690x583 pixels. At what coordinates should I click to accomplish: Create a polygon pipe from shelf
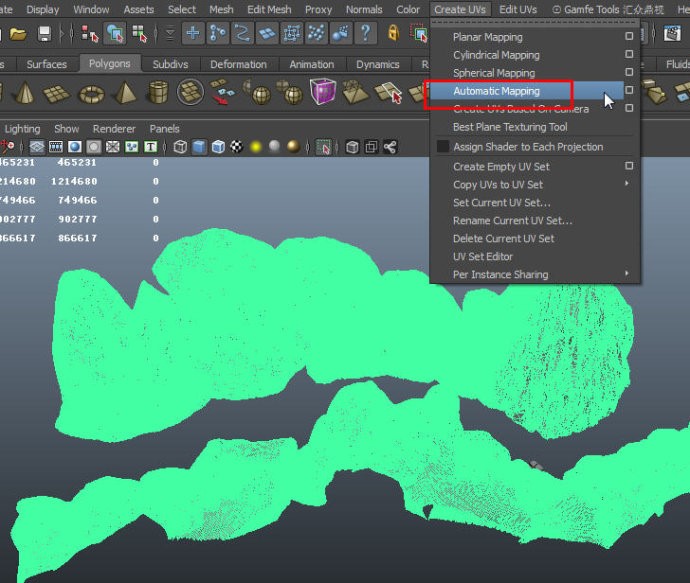click(158, 92)
